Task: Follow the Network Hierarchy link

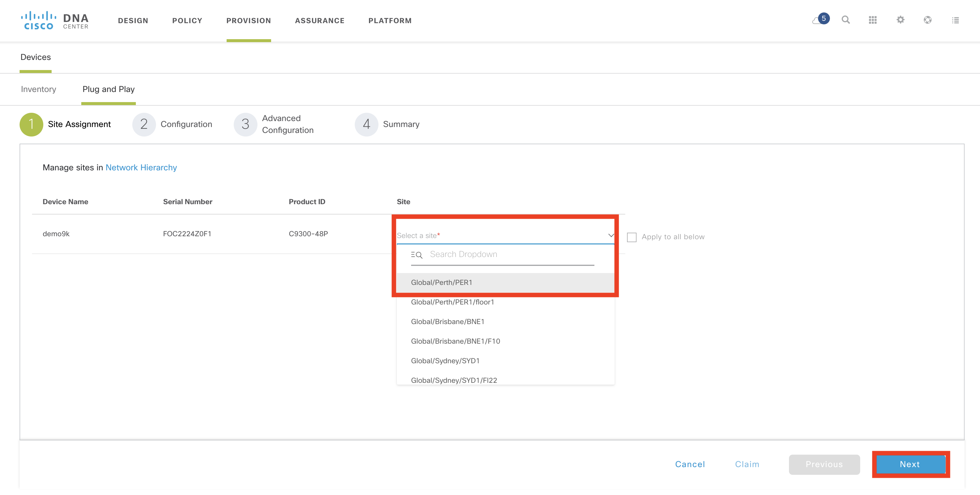Action: pos(141,168)
